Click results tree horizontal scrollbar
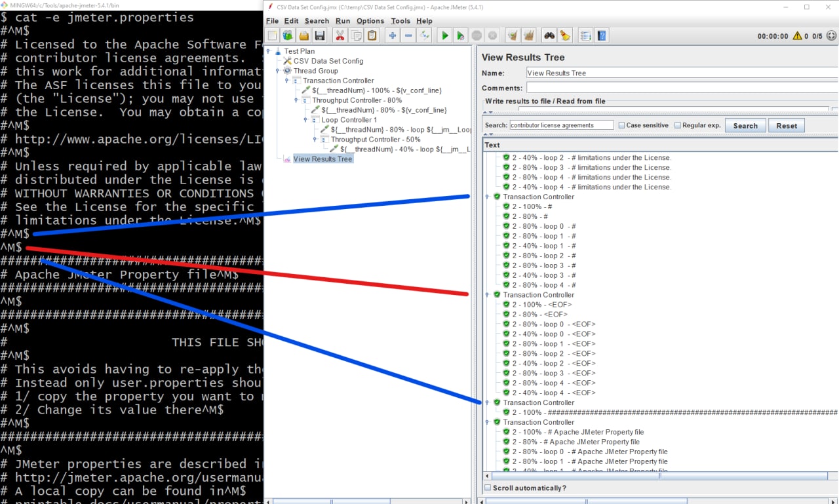Screen dimensions: 839x504 pyautogui.click(x=659, y=475)
